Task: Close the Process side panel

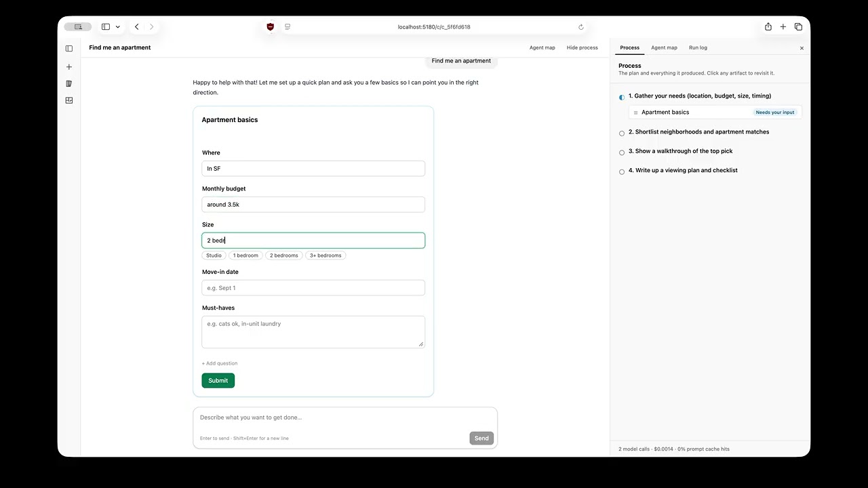Action: click(802, 48)
